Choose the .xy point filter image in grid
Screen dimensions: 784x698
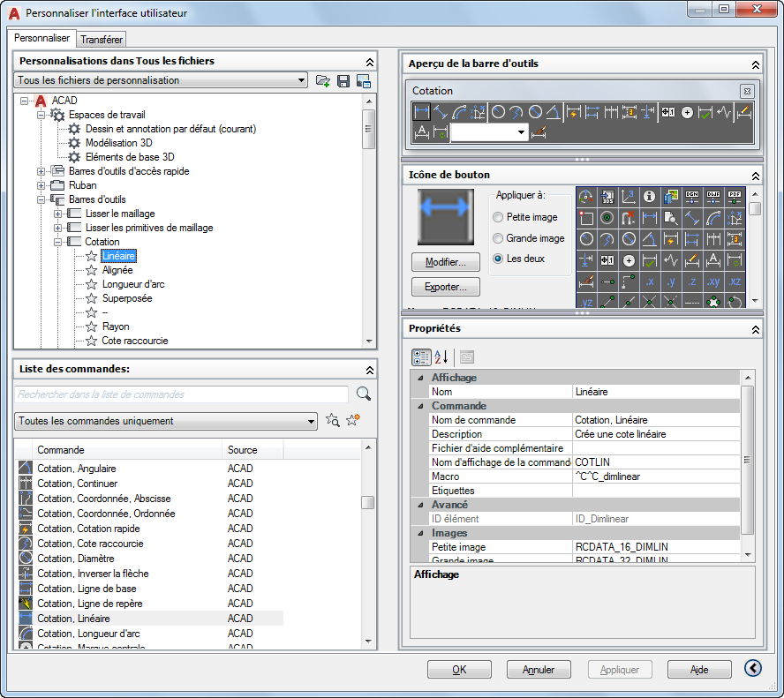(x=713, y=281)
